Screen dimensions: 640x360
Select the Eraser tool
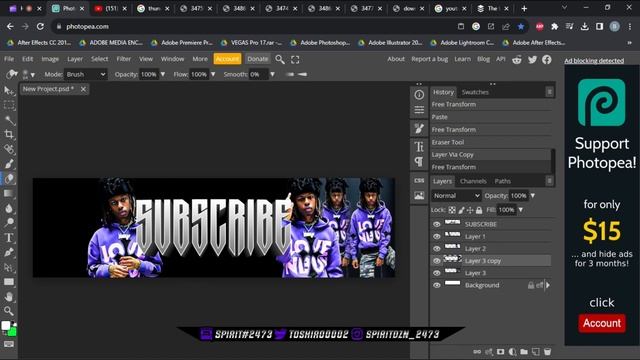(x=9, y=179)
